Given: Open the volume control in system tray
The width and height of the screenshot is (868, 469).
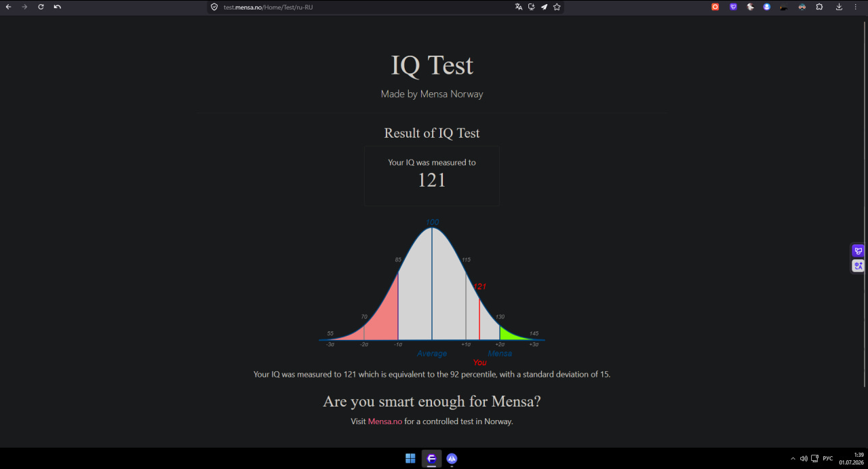Looking at the screenshot, I should coord(804,459).
